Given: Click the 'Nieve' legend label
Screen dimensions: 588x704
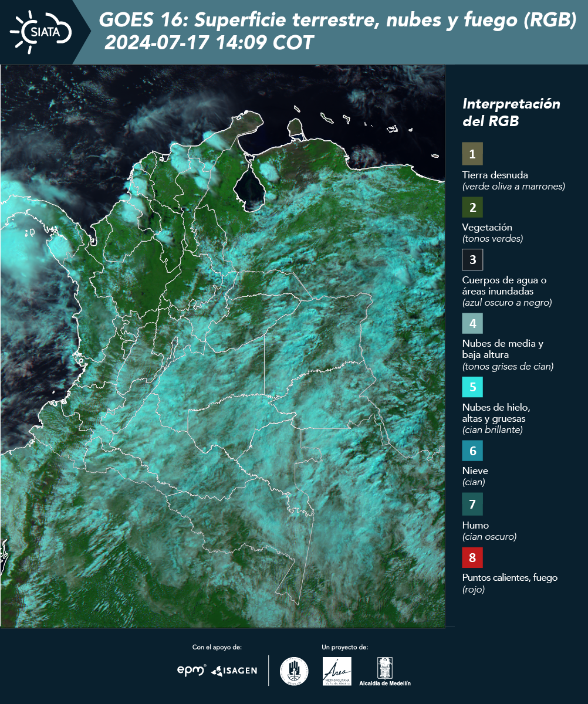Looking at the screenshot, I should click(x=475, y=471).
